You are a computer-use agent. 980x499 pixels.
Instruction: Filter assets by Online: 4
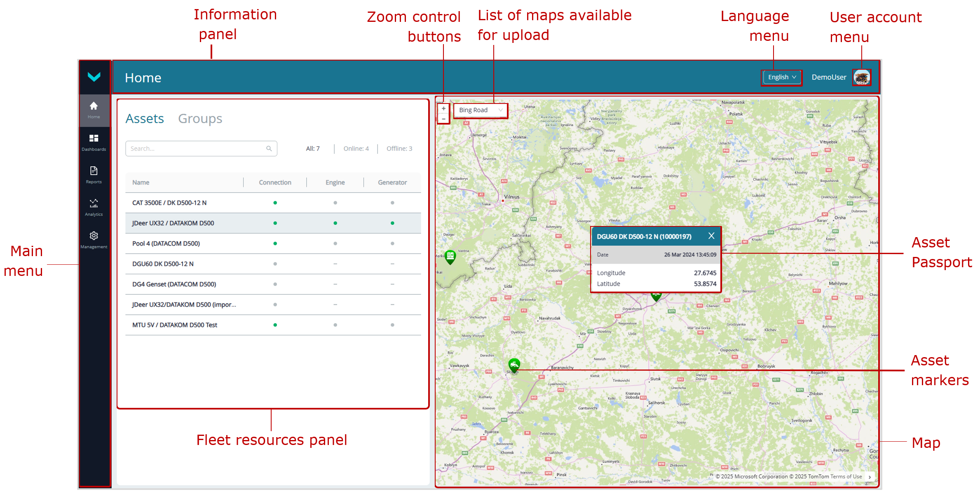click(x=356, y=148)
